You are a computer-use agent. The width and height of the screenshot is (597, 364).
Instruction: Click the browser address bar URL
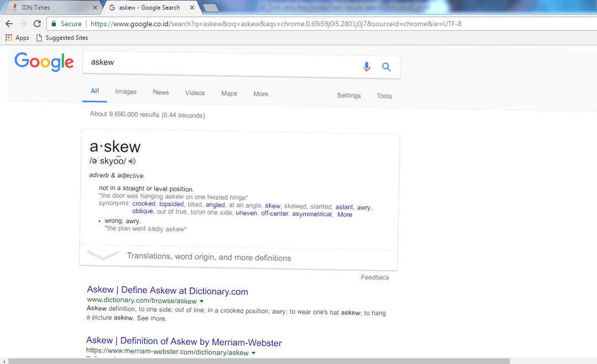pos(276,24)
